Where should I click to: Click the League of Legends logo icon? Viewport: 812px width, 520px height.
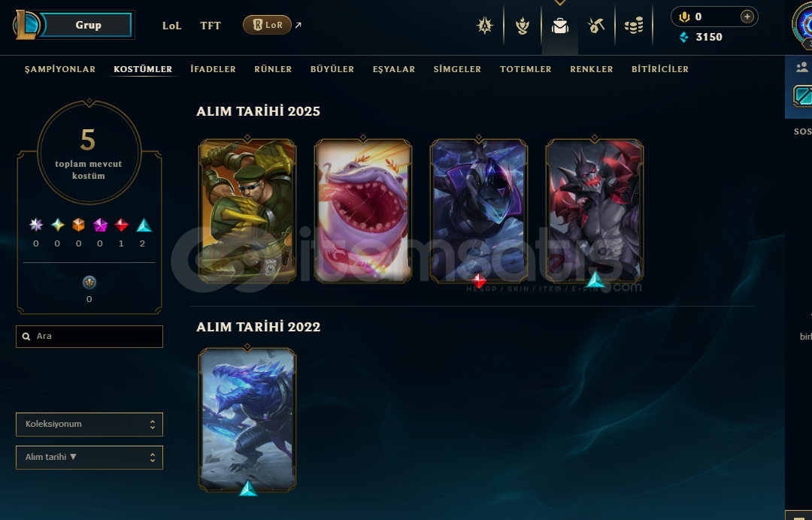(26, 25)
